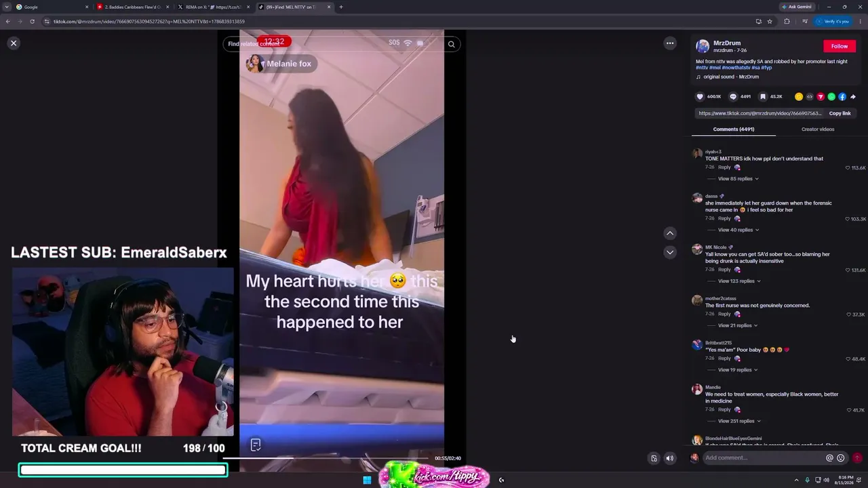Switch to the Google browser tab
The height and width of the screenshot is (488, 868).
pos(52,7)
